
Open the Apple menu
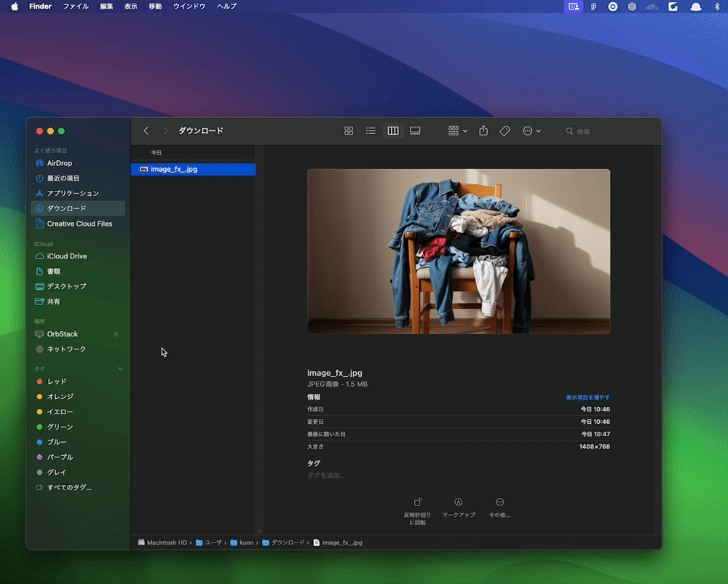pos(15,7)
